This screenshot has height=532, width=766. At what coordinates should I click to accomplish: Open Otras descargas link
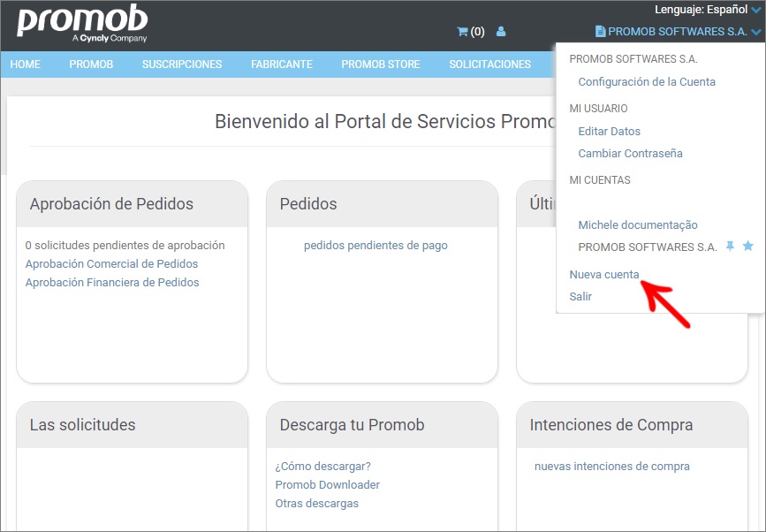click(x=316, y=503)
